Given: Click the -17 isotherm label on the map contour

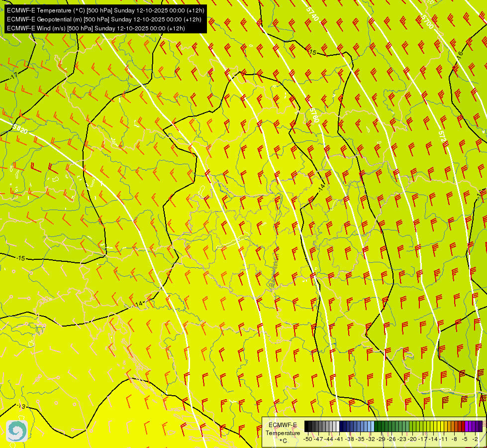Looking at the screenshot, I should 13,77.
